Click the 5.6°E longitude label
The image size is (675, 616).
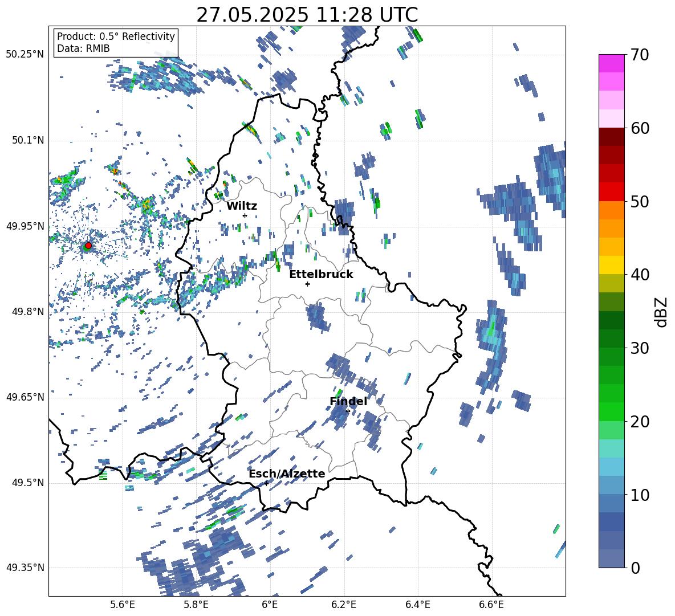point(123,605)
